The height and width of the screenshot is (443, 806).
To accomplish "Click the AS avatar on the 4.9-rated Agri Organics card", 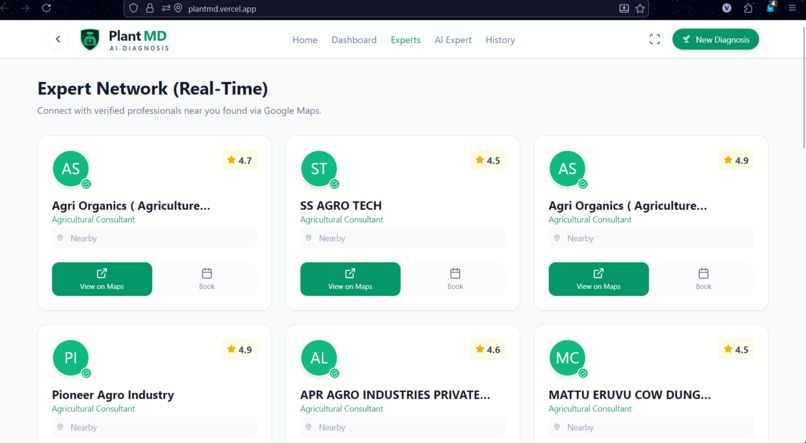I will (x=567, y=169).
